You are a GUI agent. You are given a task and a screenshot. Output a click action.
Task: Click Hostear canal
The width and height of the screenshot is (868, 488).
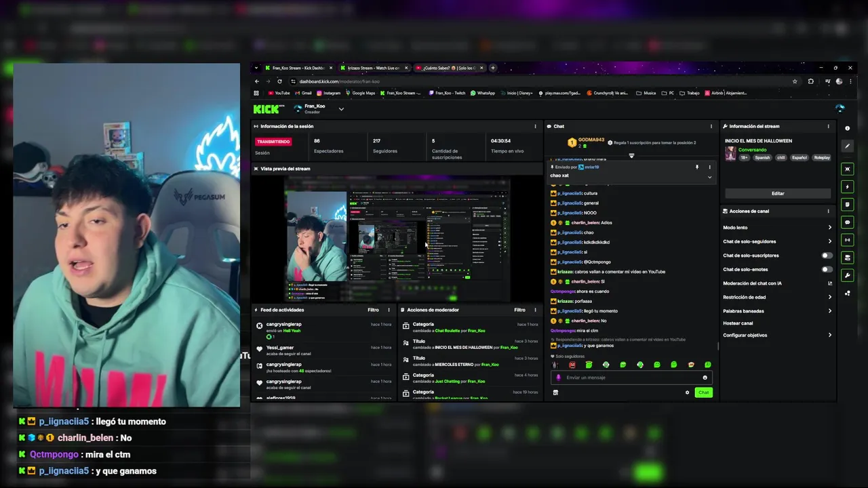[x=738, y=323]
